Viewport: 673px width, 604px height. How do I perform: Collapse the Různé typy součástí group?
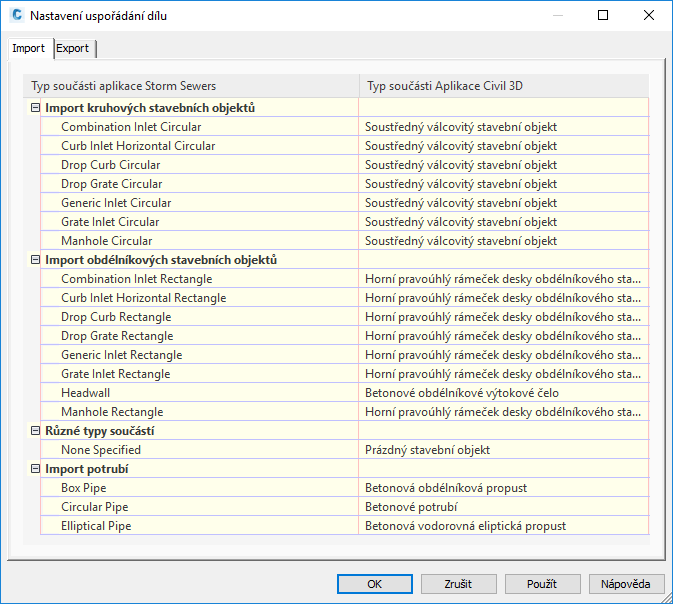[35, 431]
